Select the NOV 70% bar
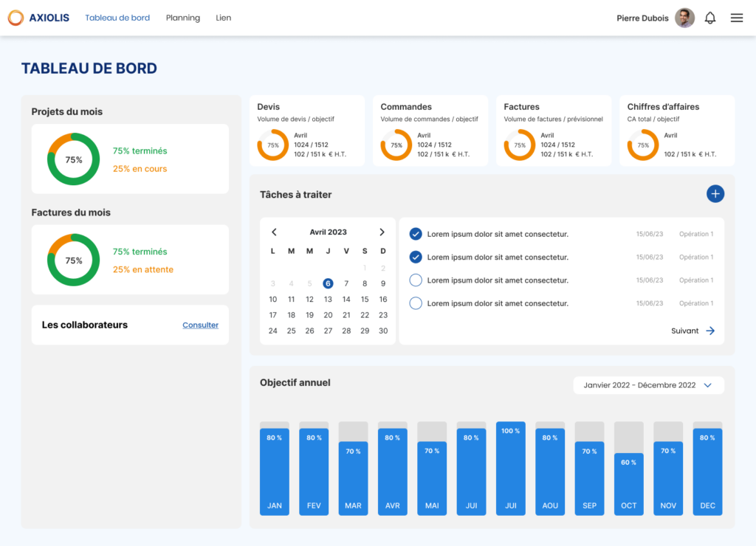The image size is (756, 546). [668, 478]
